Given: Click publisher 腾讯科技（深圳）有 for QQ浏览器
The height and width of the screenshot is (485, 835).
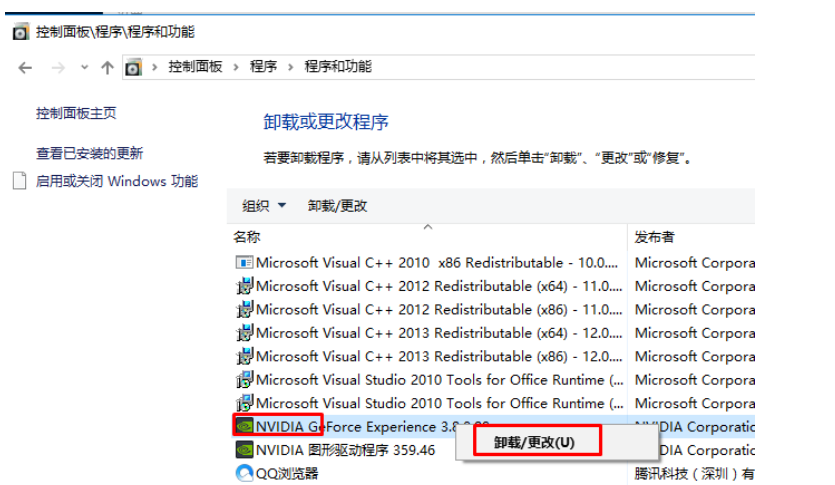Looking at the screenshot, I should pos(694,473).
